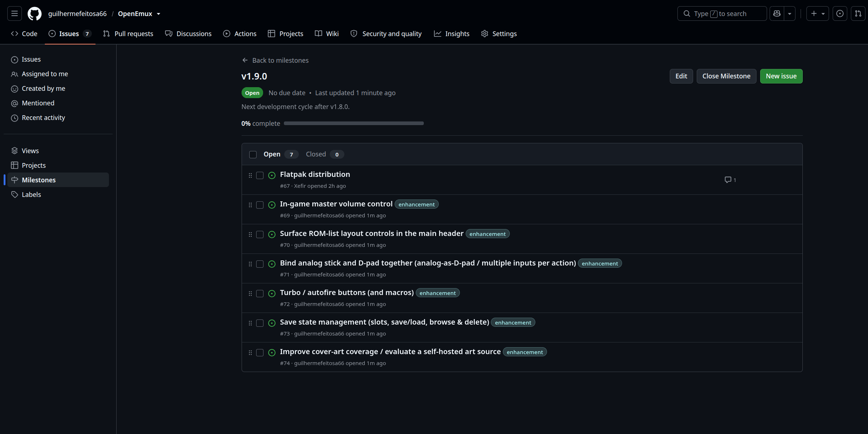This screenshot has height=434, width=868.
Task: Click the Edit milestone button
Action: point(681,76)
